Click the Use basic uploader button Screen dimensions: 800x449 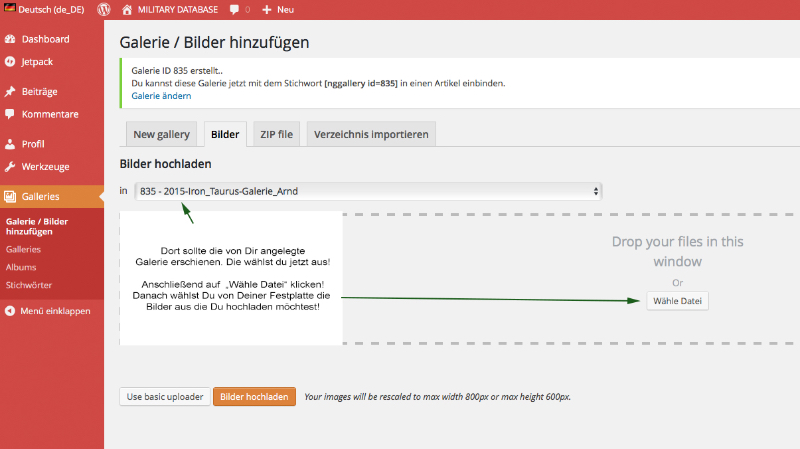point(165,396)
